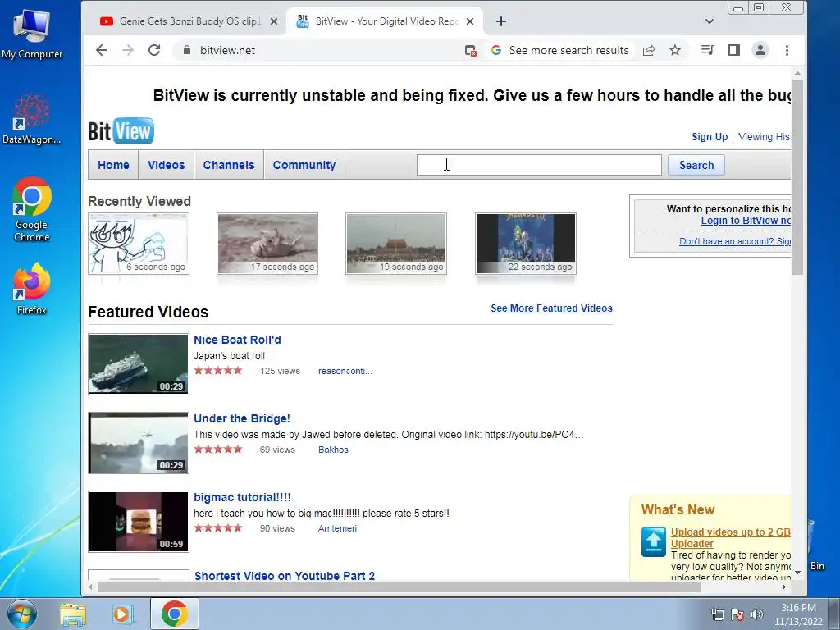Click the Chrome taskbar button

[x=175, y=614]
